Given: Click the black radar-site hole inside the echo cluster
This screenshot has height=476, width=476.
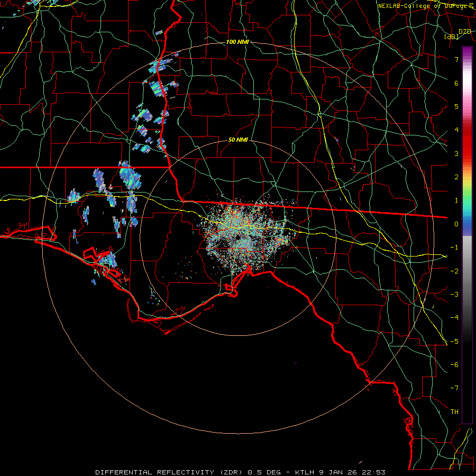Looking at the screenshot, I should 238,237.
